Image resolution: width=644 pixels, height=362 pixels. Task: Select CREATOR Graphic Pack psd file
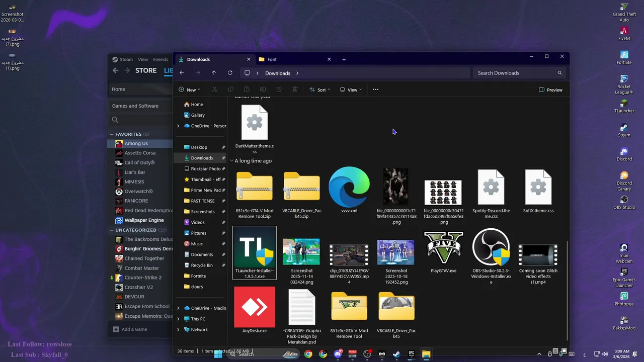[x=302, y=317]
